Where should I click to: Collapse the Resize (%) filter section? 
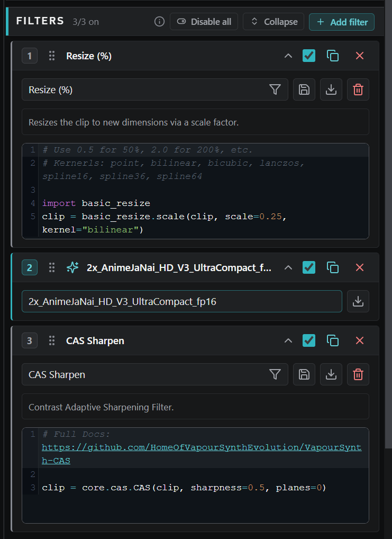coord(288,56)
